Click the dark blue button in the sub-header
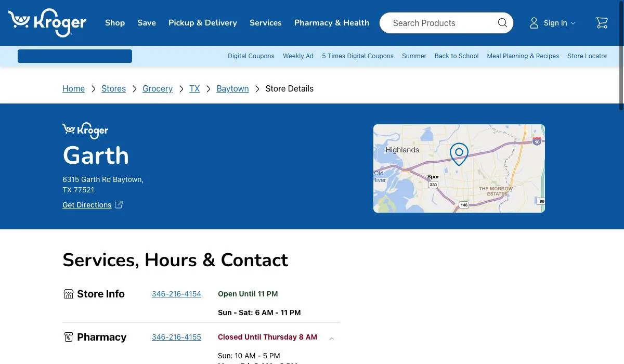 click(x=75, y=56)
